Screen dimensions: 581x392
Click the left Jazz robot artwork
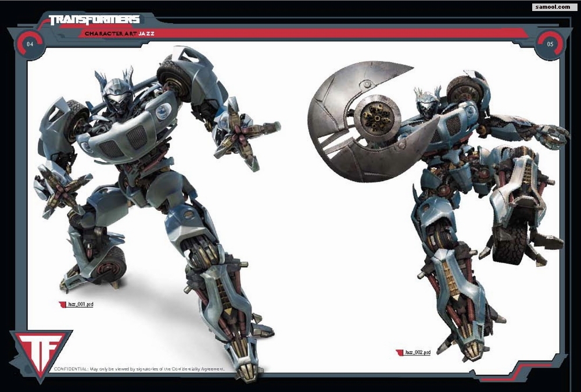(157, 213)
